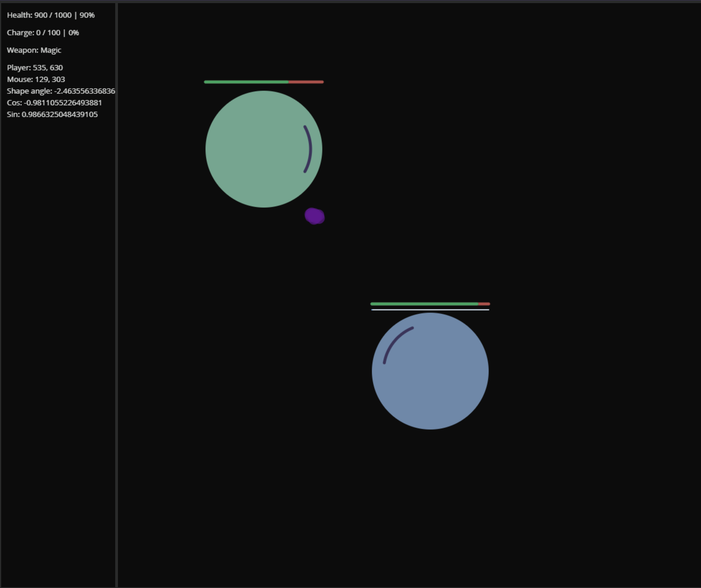This screenshot has width=701, height=588.
Task: Click the Mouse 129, 303 coordinates text
Action: 36,79
